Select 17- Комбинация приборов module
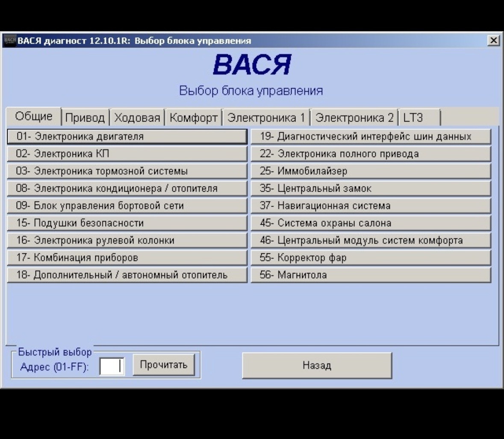Viewport: 504px width, 439px height. pos(127,258)
